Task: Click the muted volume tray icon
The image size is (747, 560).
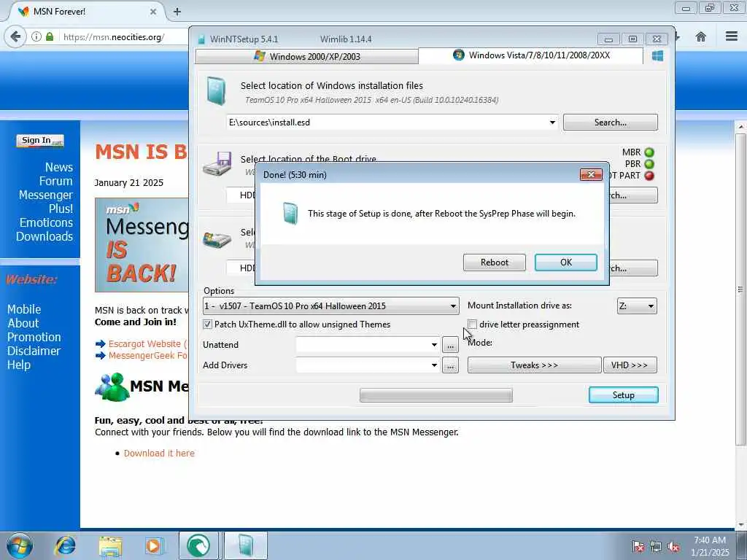Action: 673,547
